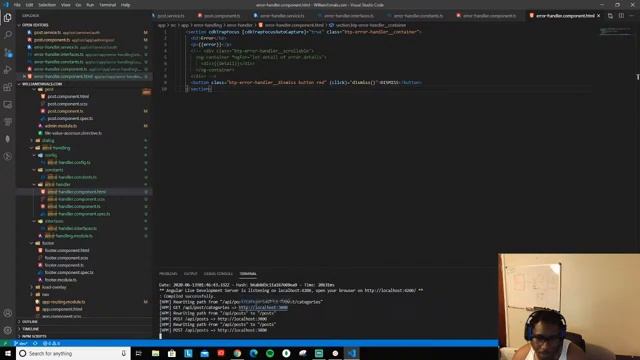
Task: Open the File menu
Action: coord(17,5)
